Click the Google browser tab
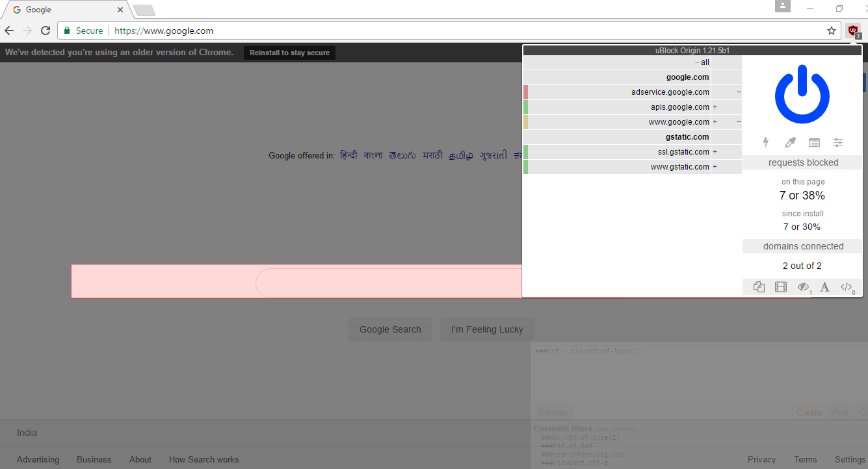The image size is (868, 469). click(x=68, y=10)
